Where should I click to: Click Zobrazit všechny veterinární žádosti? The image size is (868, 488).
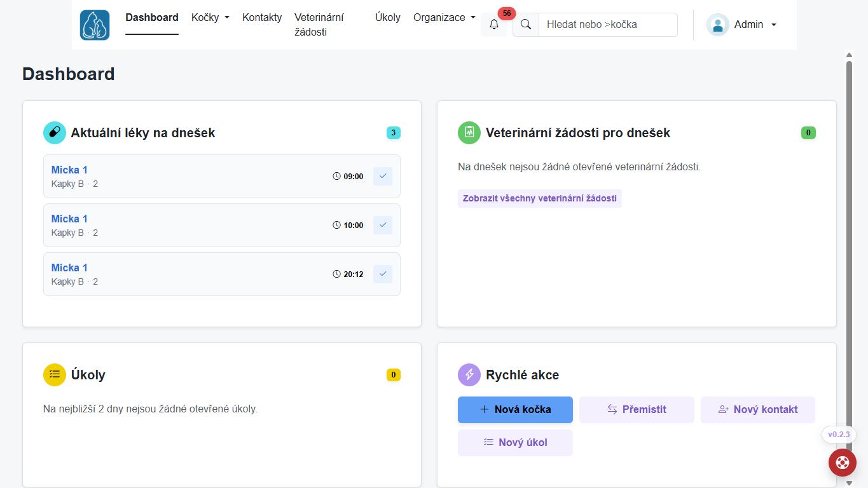click(540, 198)
